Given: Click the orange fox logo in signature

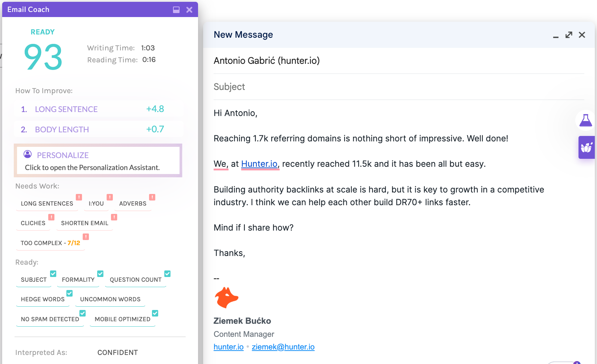Looking at the screenshot, I should tap(227, 298).
